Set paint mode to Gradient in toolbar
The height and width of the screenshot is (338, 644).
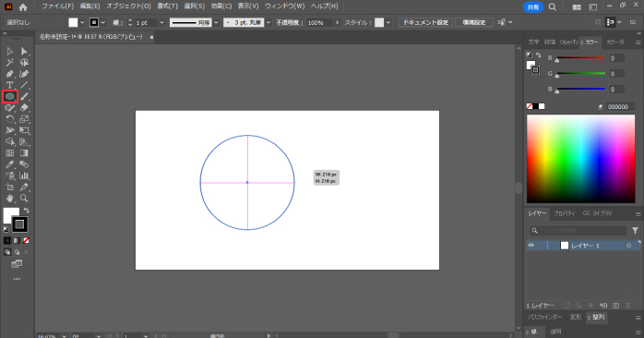pyautogui.click(x=17, y=240)
